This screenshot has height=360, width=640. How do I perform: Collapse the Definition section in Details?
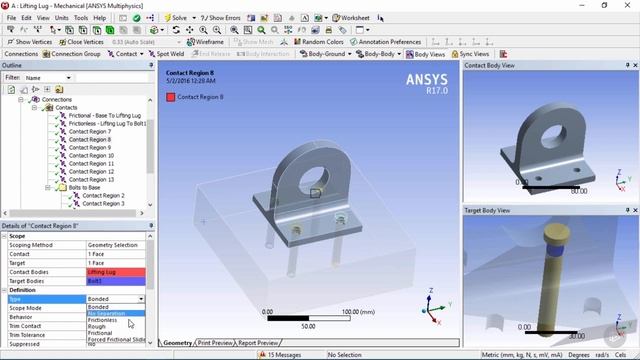(x=4, y=290)
